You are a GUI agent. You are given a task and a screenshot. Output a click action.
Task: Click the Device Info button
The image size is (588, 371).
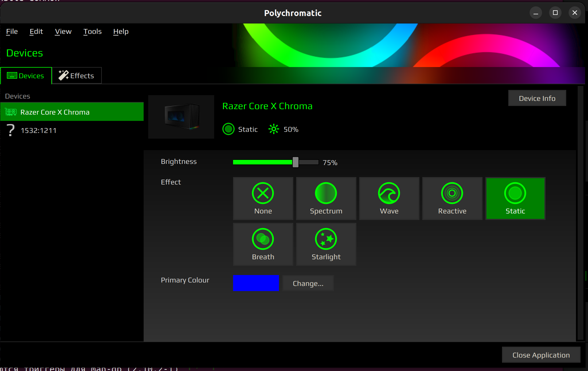[x=537, y=98]
